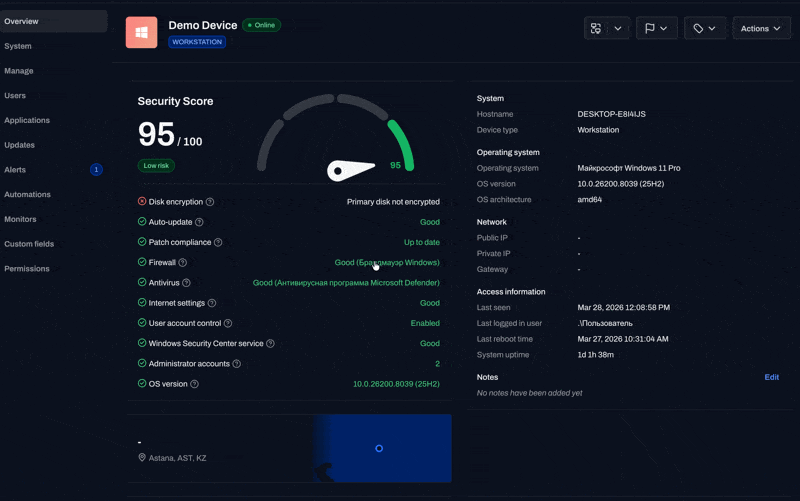The height and width of the screenshot is (501, 800).
Task: Click the security score gauge needle
Action: (351, 170)
